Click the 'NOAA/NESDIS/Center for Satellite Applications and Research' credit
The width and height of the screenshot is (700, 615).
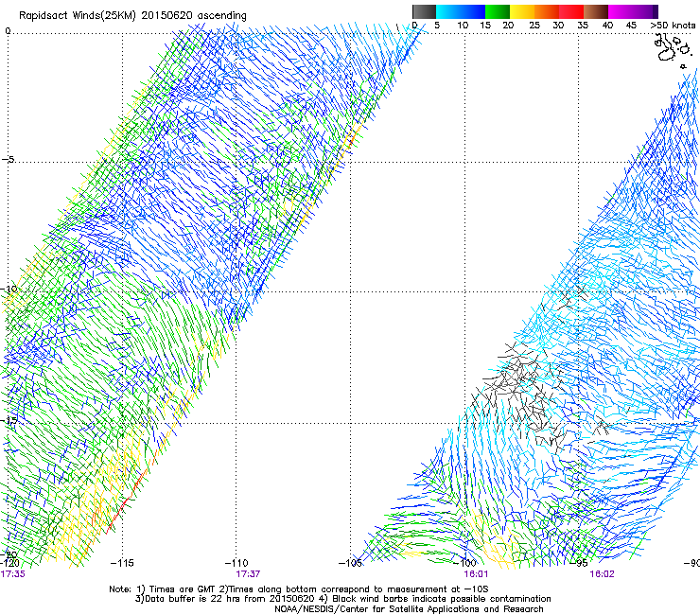tap(409, 609)
